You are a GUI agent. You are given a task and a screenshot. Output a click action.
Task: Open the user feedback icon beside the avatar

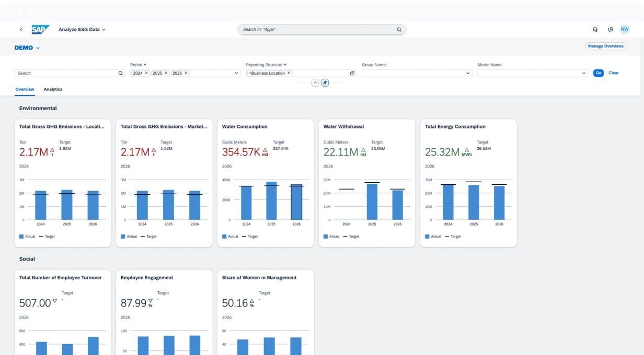click(x=611, y=30)
